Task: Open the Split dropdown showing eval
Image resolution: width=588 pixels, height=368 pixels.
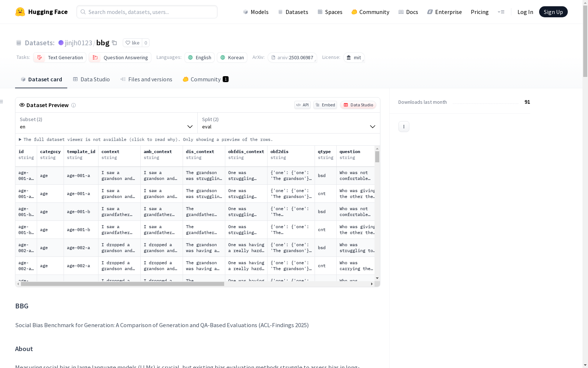Action: [x=289, y=123]
